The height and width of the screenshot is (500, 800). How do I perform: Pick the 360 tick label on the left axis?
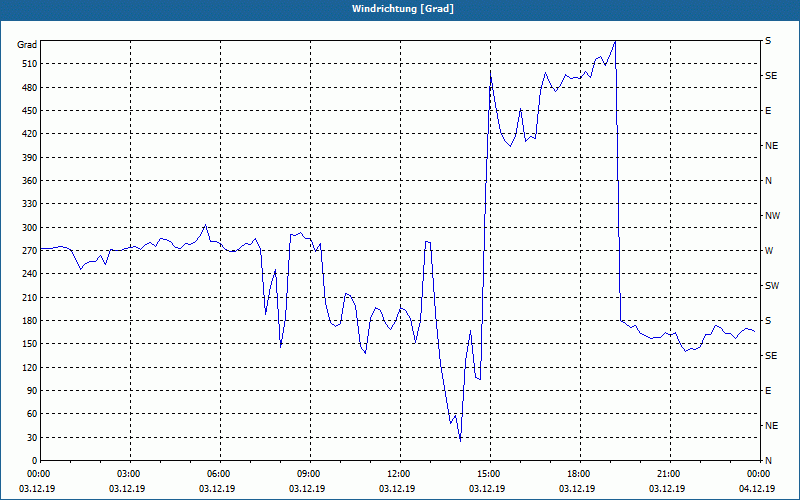(28, 181)
